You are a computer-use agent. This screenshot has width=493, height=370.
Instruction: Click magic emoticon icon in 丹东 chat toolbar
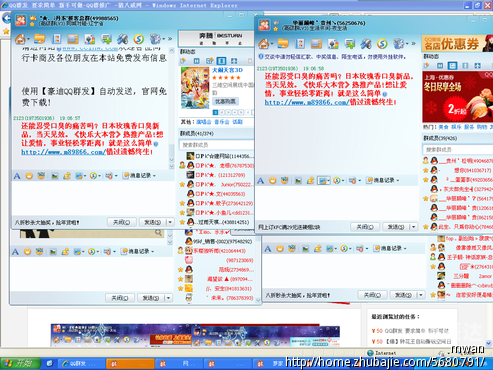[x=41, y=176]
